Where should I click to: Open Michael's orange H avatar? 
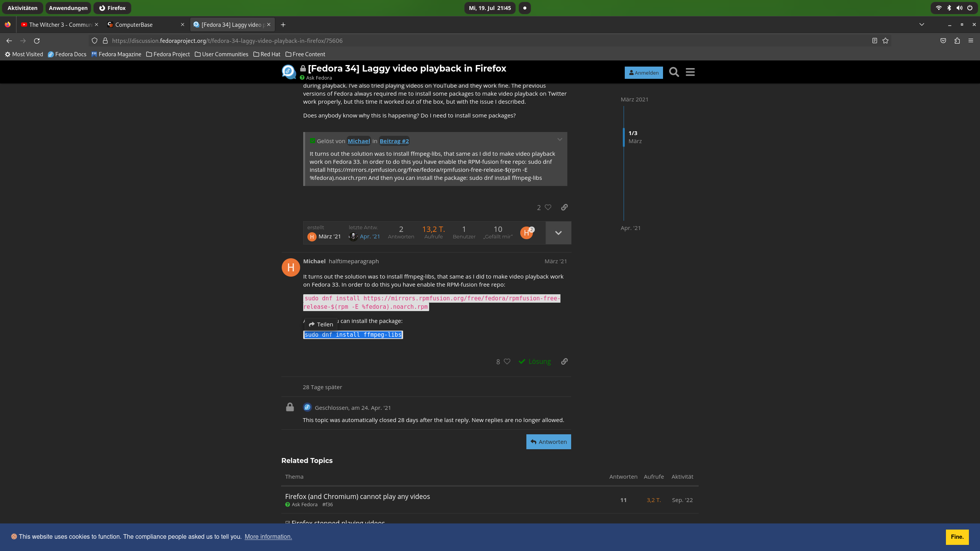[291, 267]
